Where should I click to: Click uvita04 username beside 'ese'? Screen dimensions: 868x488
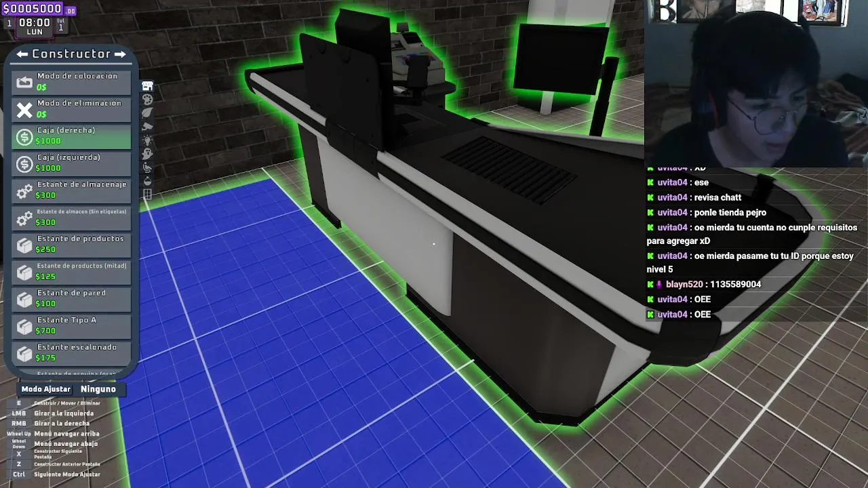[x=673, y=183]
